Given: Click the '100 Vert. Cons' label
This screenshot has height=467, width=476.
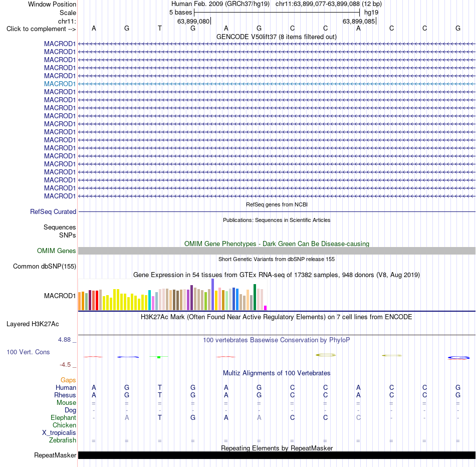Looking at the screenshot, I should (x=28, y=352).
